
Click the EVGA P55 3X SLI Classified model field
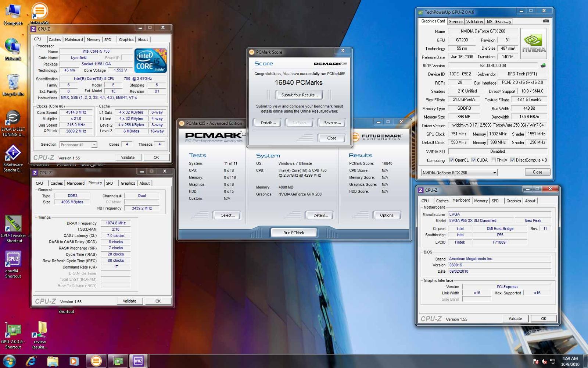tap(480, 220)
